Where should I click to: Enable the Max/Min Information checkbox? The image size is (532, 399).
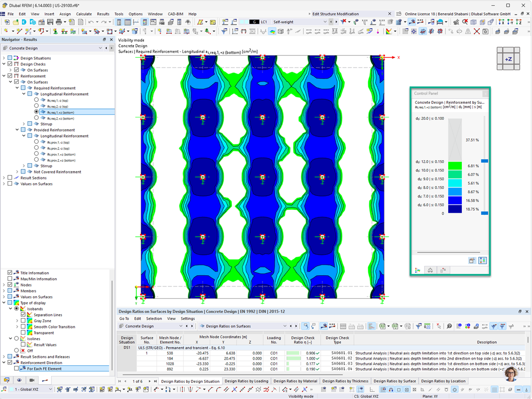(x=10, y=279)
